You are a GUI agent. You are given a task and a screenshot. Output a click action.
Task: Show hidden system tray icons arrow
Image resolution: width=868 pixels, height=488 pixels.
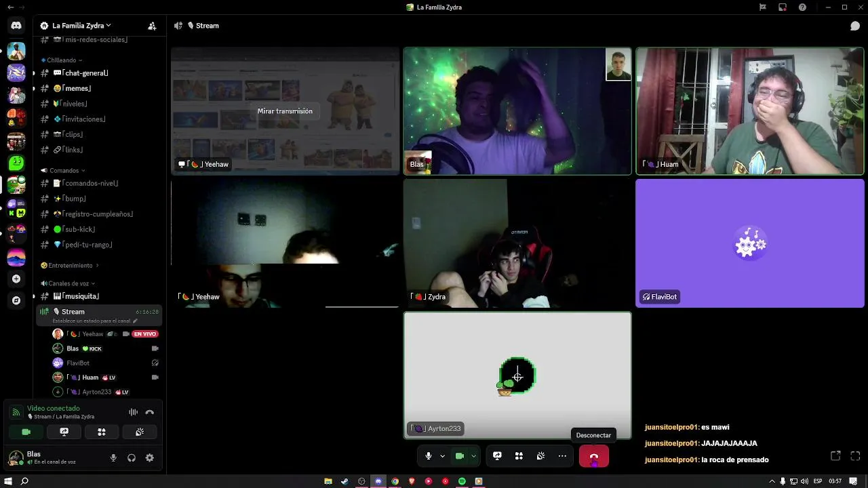coord(772,481)
